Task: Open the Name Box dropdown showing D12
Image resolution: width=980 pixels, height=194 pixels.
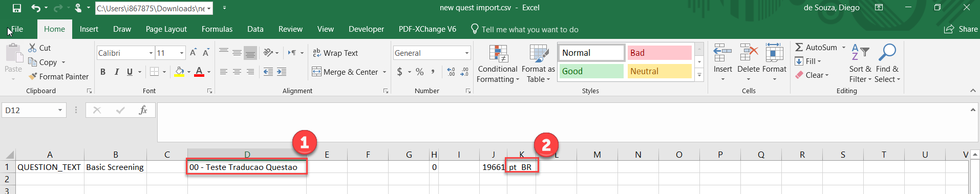Action: coord(60,110)
